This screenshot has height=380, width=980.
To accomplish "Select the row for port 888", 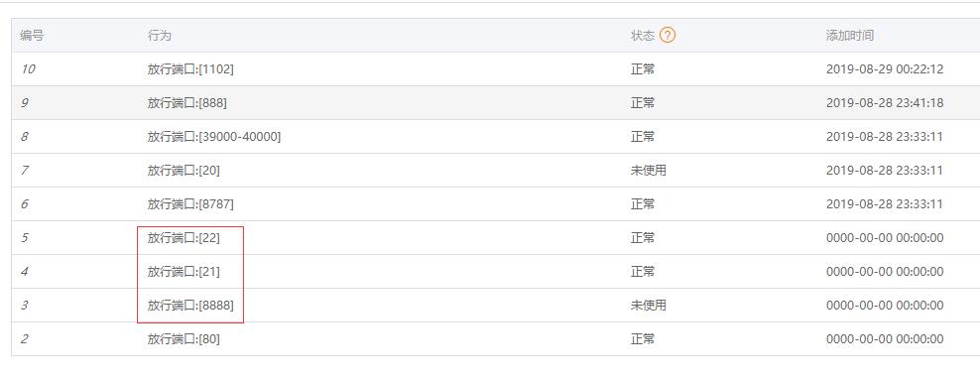I will click(496, 103).
